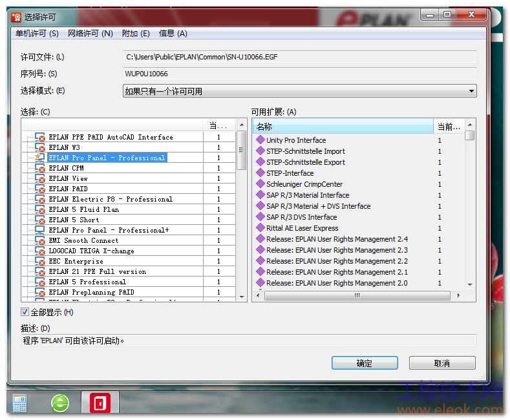Click the EMI Smooth Connect license icon
Screen dimensions: 510x420
(x=40, y=240)
